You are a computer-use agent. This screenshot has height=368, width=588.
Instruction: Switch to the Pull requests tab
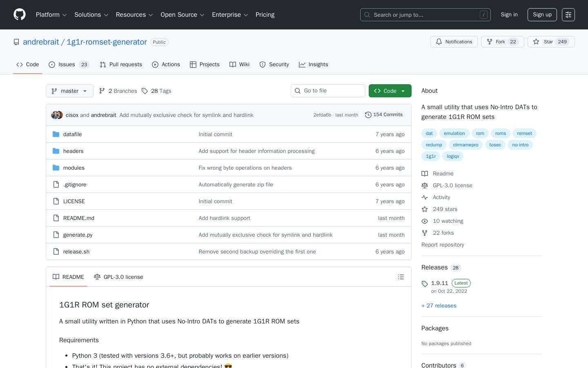[x=121, y=65]
